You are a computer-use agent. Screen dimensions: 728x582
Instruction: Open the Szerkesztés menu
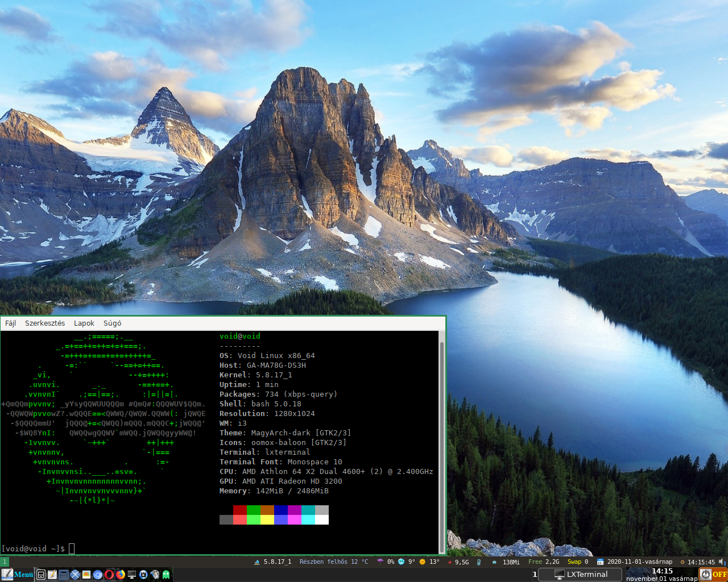click(45, 323)
